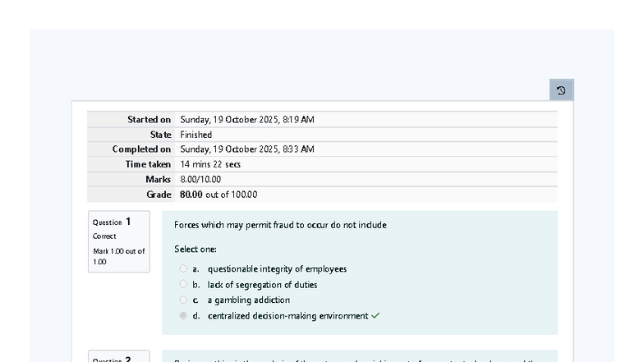
Task: Click the Select one: label
Action: tap(195, 250)
